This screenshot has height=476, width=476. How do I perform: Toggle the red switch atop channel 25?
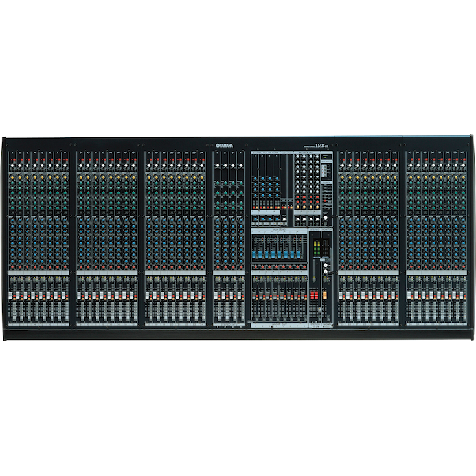click(343, 159)
